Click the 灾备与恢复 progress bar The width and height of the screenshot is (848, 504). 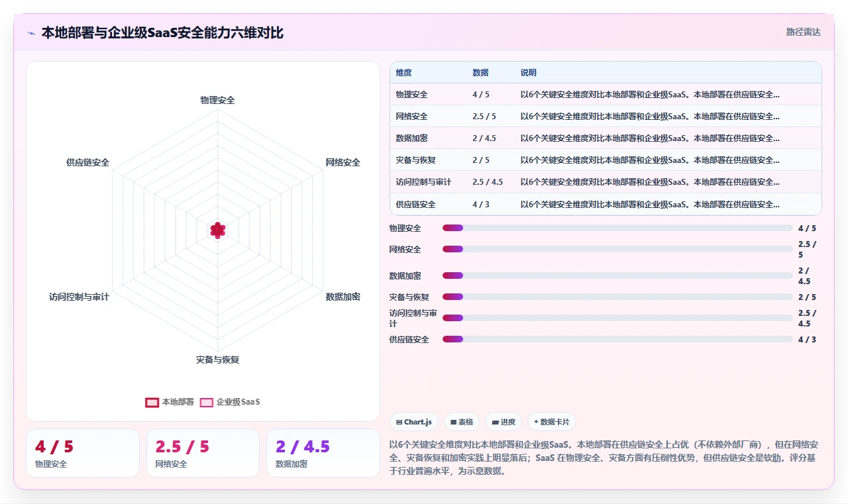coord(617,297)
